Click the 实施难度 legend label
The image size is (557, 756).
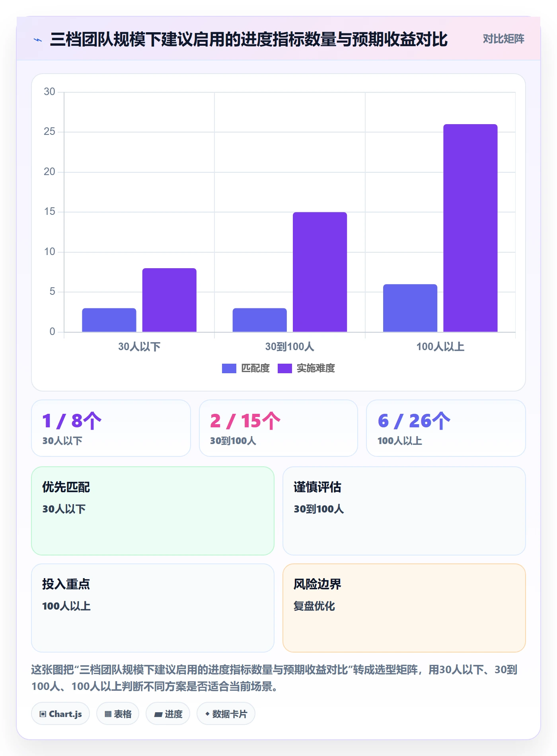pos(316,368)
